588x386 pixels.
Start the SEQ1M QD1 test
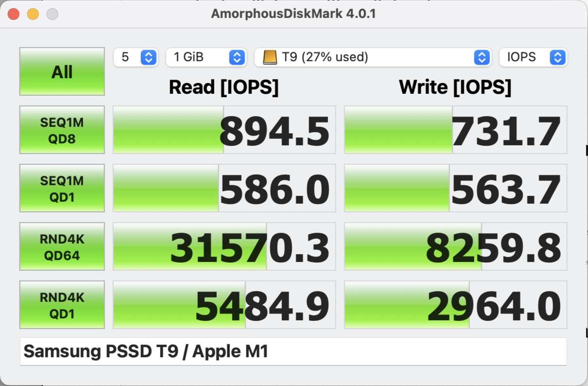click(62, 188)
